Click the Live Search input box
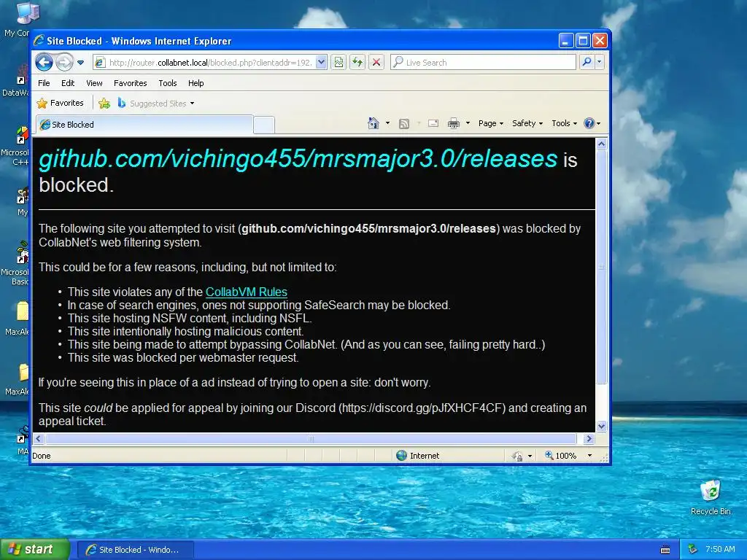This screenshot has height=560, width=747. coord(483,63)
